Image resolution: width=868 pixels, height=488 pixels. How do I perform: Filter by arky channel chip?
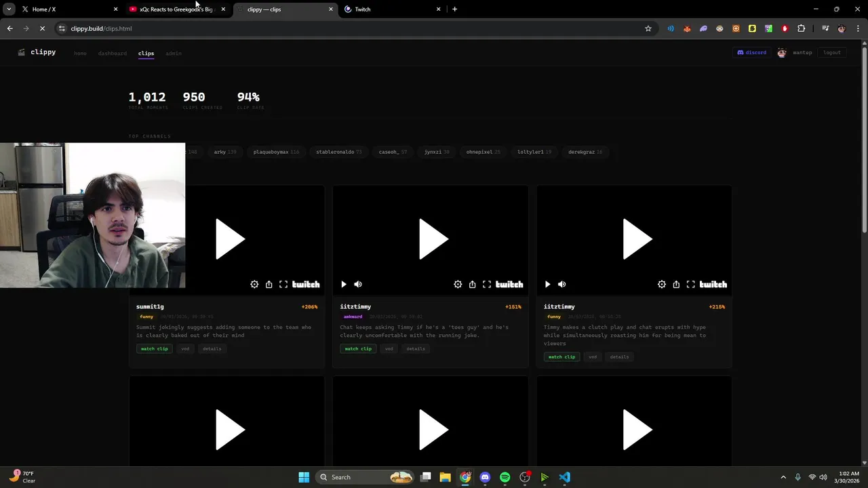pos(225,152)
